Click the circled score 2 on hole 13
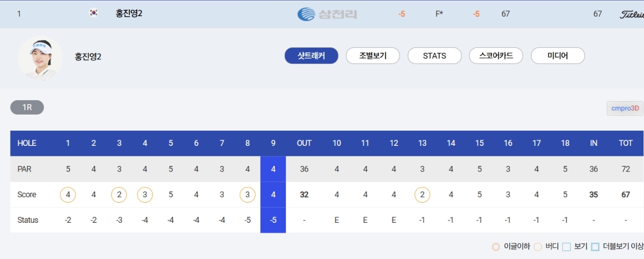644x259 pixels. [422, 195]
